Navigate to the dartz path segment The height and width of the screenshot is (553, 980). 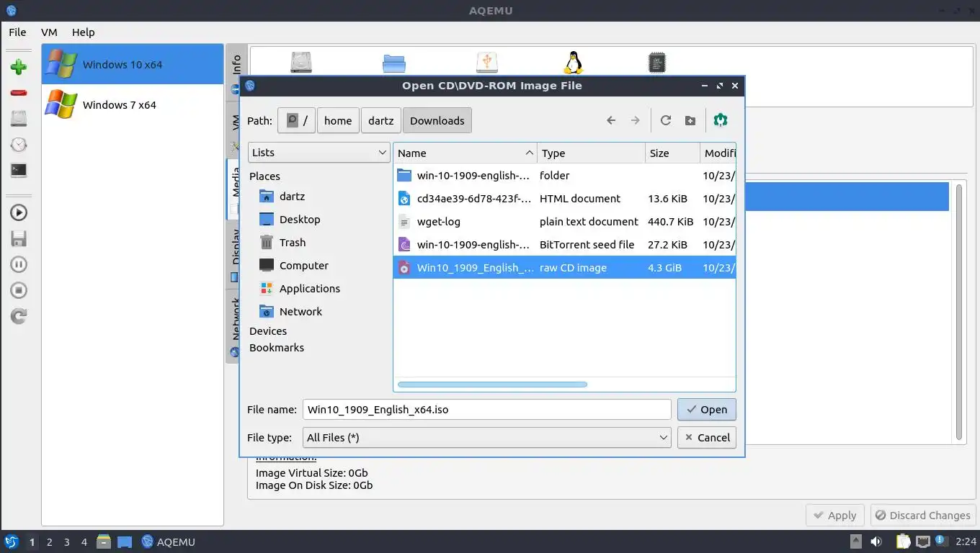381,120
